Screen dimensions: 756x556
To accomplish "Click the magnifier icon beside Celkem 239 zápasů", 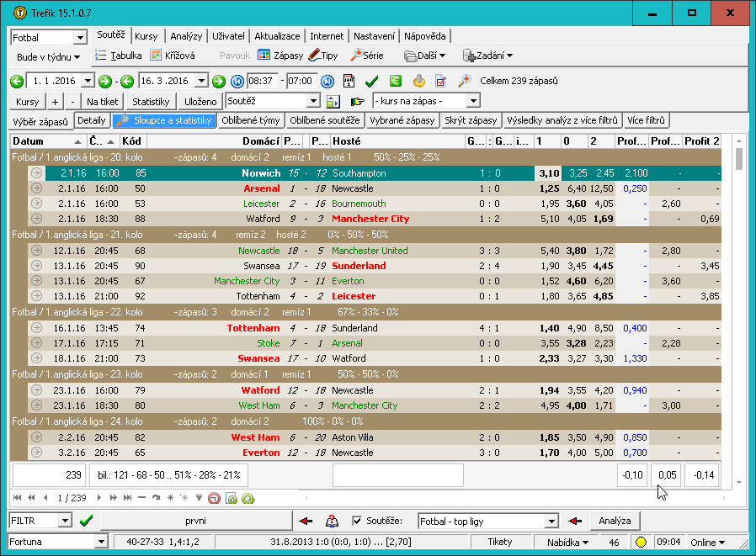I will tap(465, 81).
